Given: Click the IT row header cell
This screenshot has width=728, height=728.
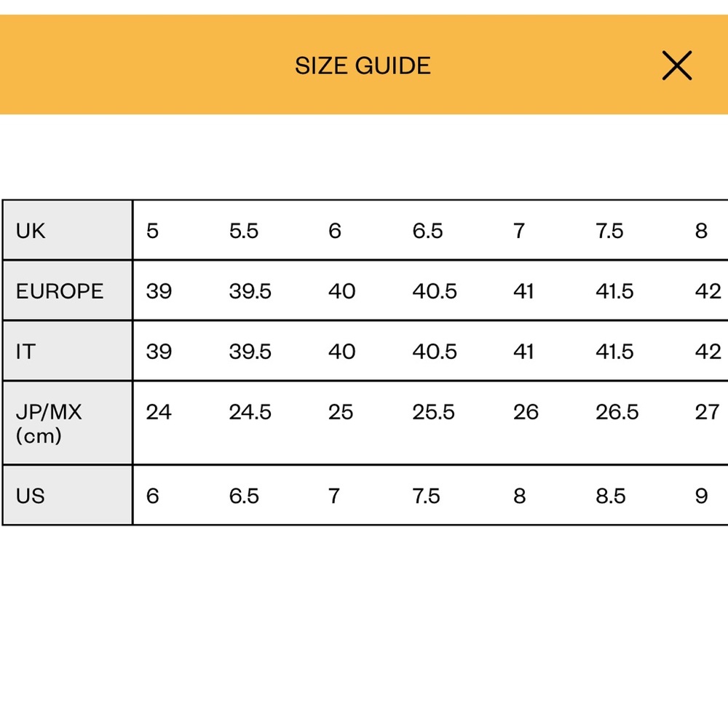Looking at the screenshot, I should tap(68, 351).
